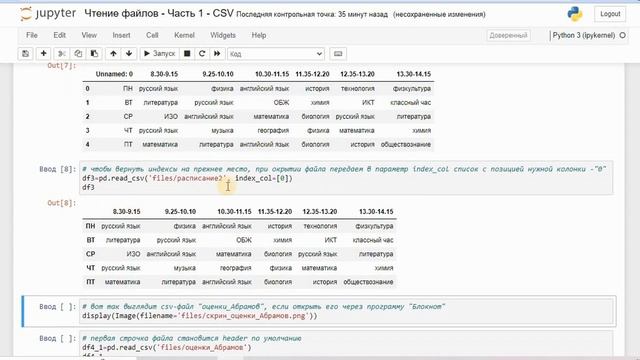
Task: Open the command palette with the keyboard icon
Action: [338, 54]
